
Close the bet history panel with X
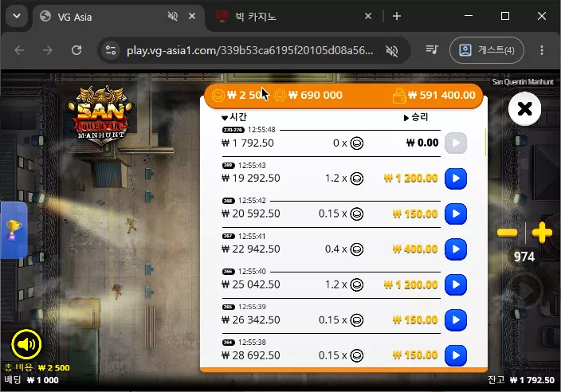click(524, 108)
